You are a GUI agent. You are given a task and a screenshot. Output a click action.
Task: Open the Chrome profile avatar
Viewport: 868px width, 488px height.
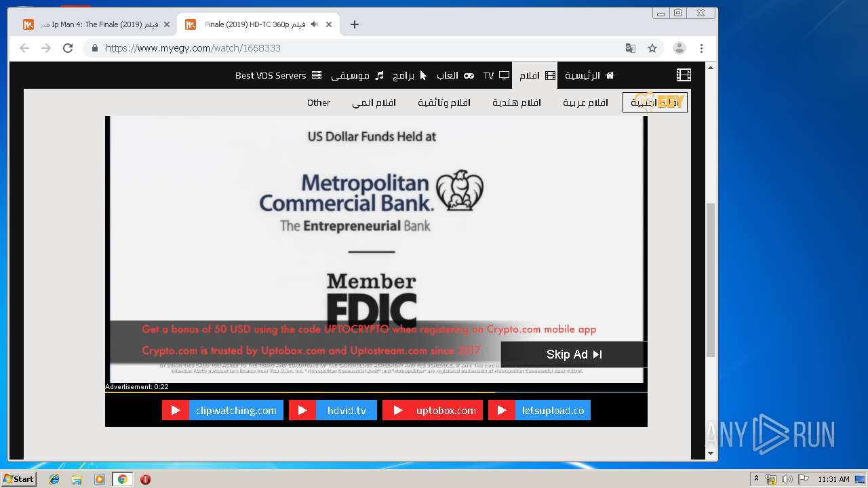click(x=679, y=48)
